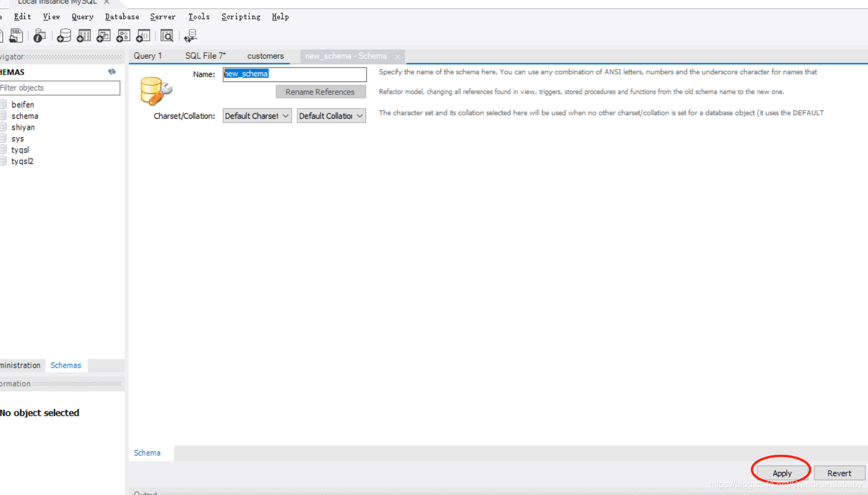The width and height of the screenshot is (868, 495).
Task: Close the Local instance MySQL tab
Action: click(106, 2)
